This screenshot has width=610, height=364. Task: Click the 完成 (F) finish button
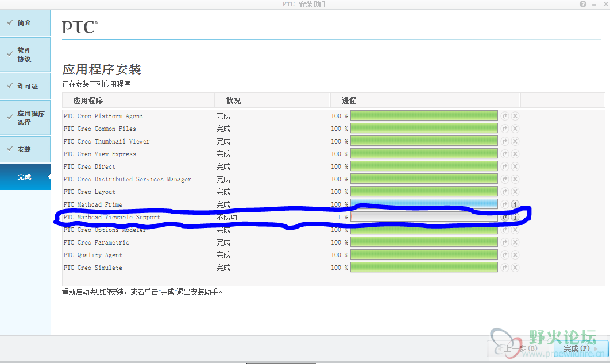click(581, 349)
